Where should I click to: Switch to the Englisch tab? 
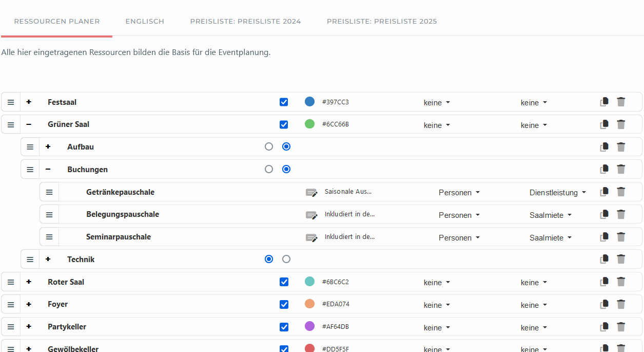(145, 22)
